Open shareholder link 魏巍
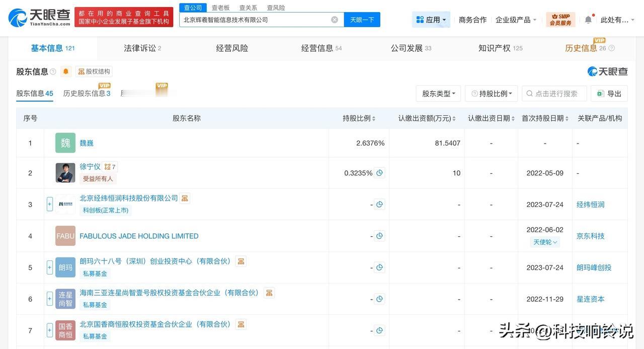Viewport: 644px width, 349px height. point(87,143)
